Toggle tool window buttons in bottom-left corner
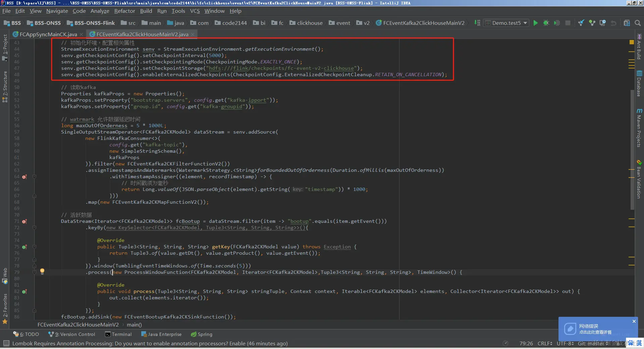644x349 pixels. pyautogui.click(x=6, y=343)
